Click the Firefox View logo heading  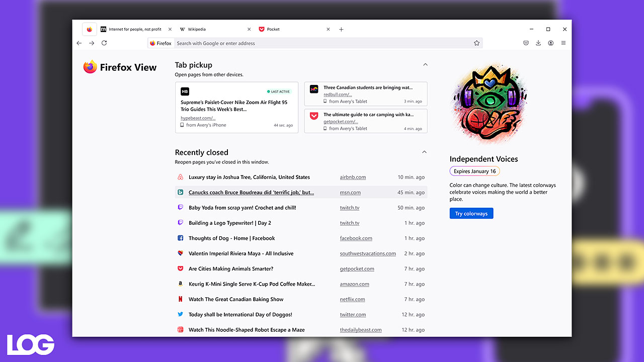[120, 67]
